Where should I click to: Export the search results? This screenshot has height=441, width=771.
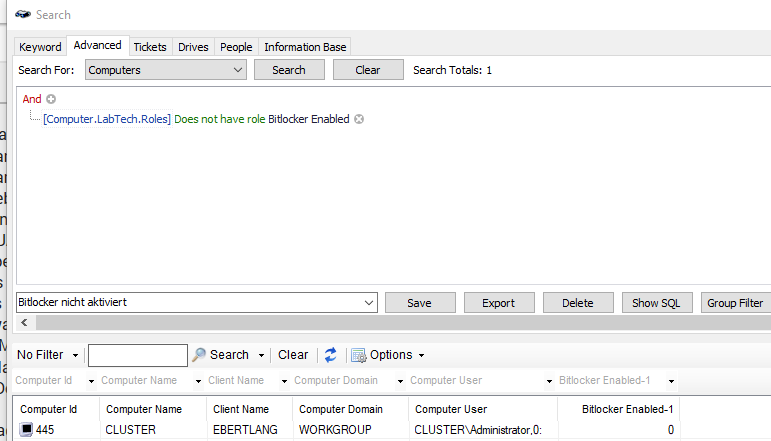(499, 303)
